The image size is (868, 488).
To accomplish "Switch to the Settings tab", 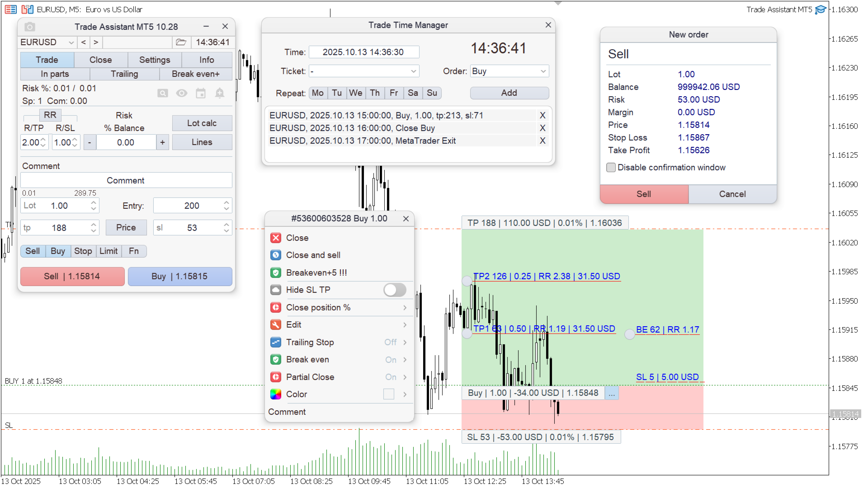I will tap(155, 60).
